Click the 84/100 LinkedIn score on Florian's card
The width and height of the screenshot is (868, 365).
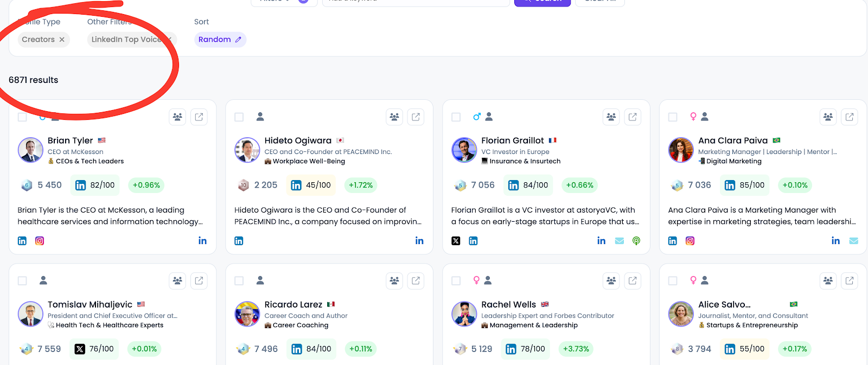pyautogui.click(x=528, y=185)
